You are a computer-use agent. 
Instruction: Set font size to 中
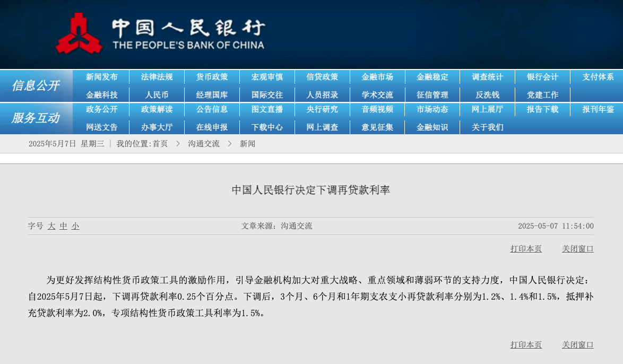pyautogui.click(x=64, y=226)
